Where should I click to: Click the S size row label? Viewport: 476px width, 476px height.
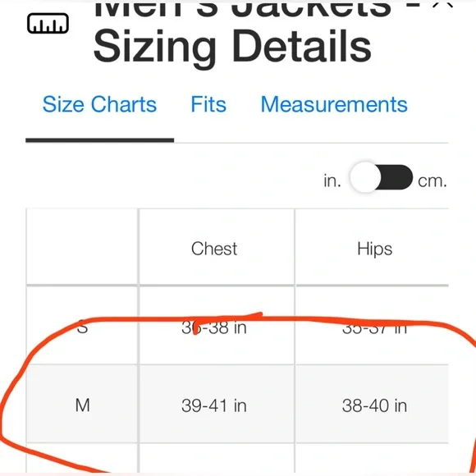click(x=82, y=327)
